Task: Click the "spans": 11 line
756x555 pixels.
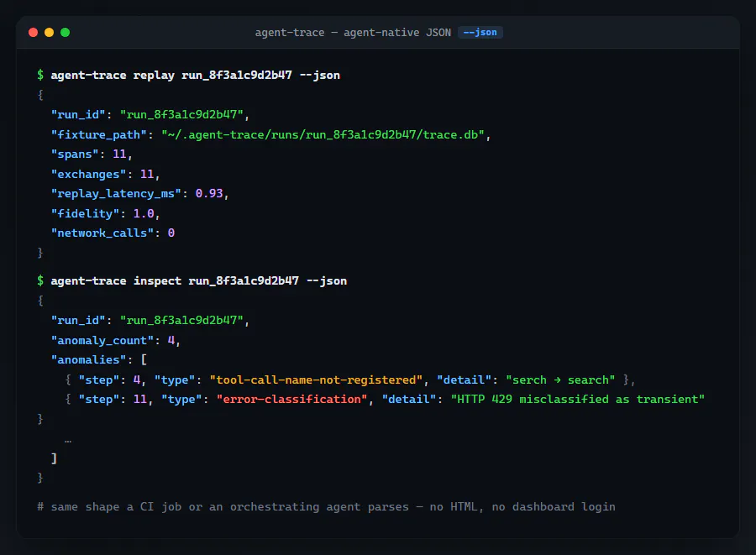Action: [92, 154]
